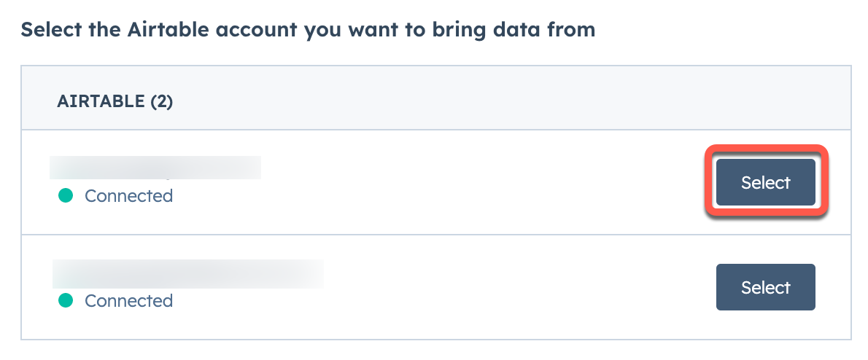Click the AIRTABLE (2) section header
Viewport: 868px width, 360px height.
coord(115,101)
